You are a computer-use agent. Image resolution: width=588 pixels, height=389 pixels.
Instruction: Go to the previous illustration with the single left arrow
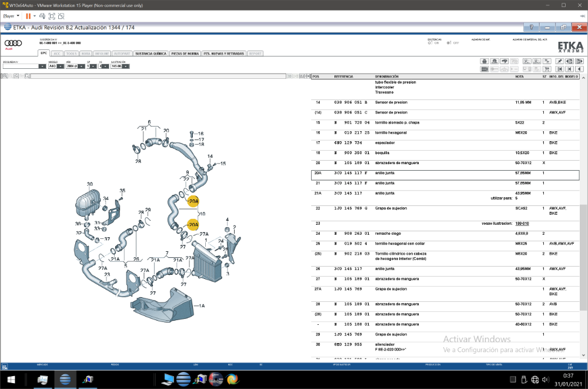[x=579, y=69]
